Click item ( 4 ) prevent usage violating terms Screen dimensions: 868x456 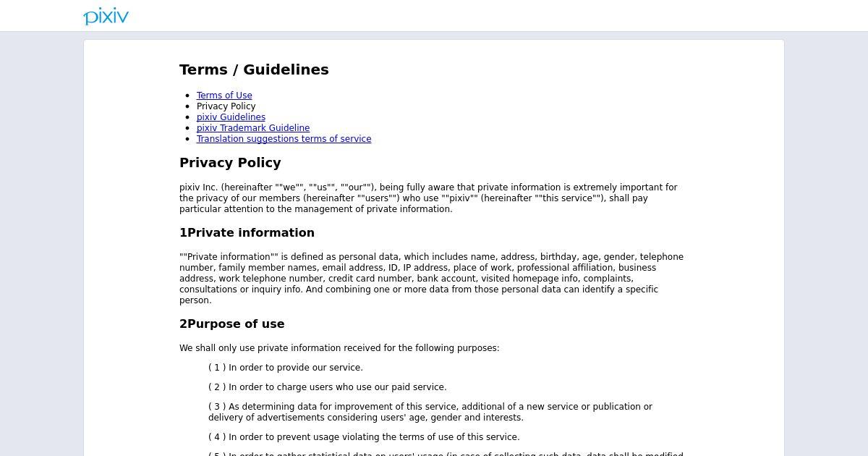click(364, 437)
